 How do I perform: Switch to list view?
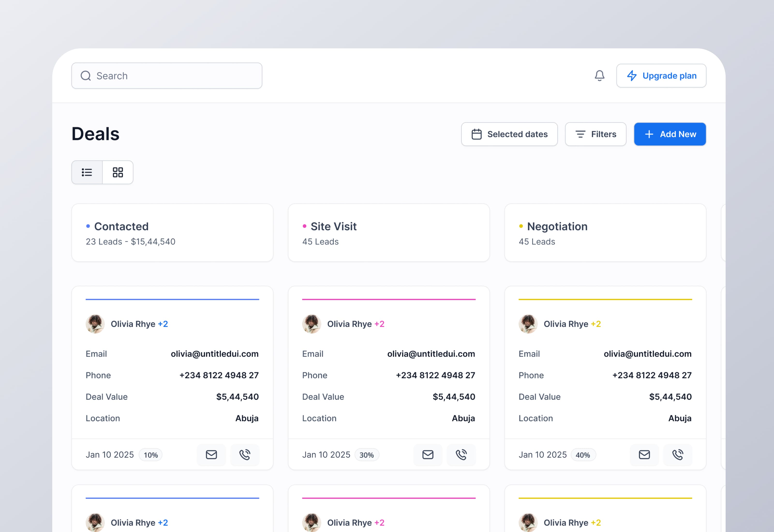pyautogui.click(x=87, y=172)
